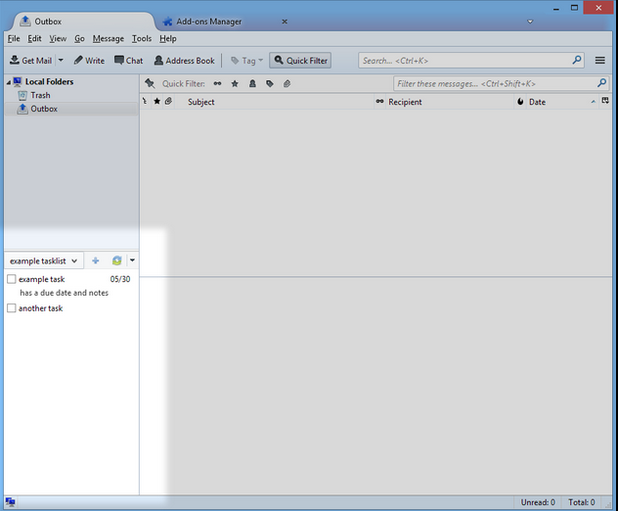Click the refresh tasklist icon
The width and height of the screenshot is (618, 511).
point(117,261)
